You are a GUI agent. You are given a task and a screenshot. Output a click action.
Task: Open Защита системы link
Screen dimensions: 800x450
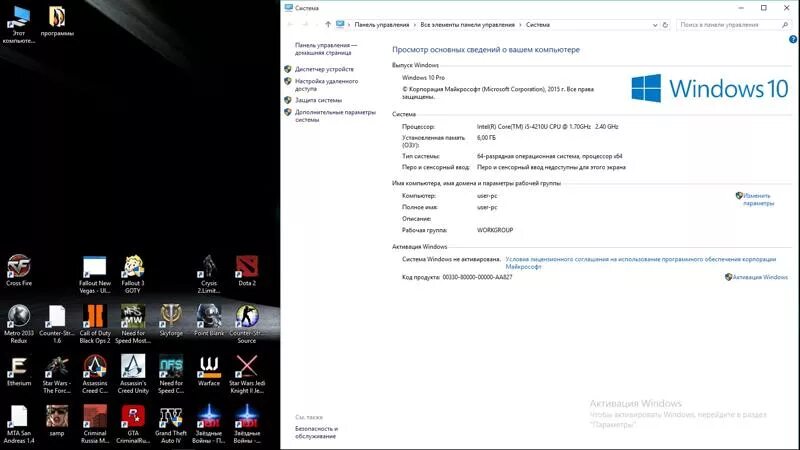[318, 100]
